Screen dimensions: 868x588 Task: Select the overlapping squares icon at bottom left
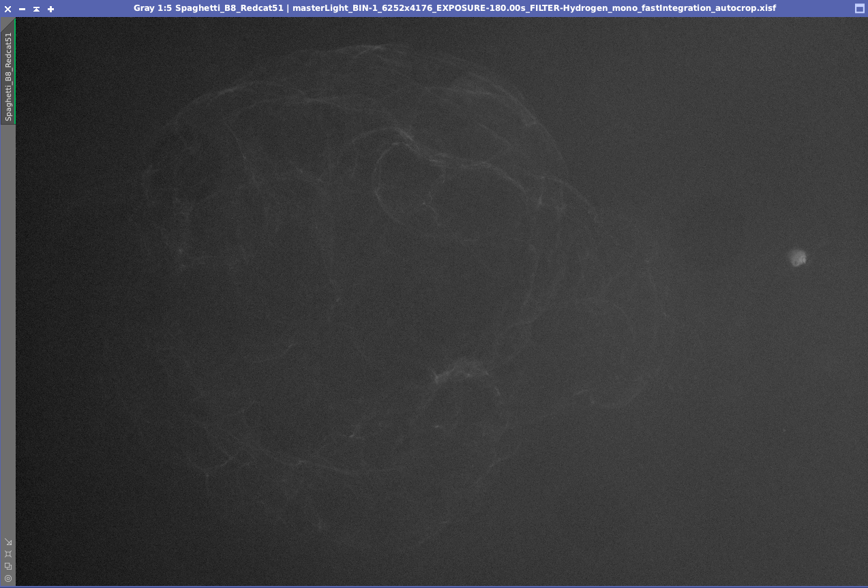[8, 566]
